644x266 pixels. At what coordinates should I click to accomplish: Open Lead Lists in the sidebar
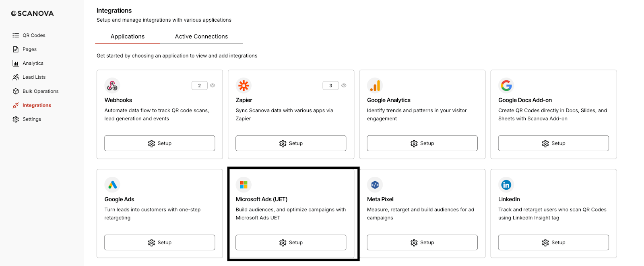34,77
